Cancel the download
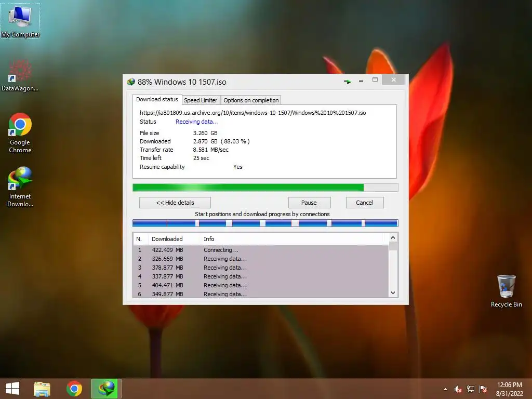The width and height of the screenshot is (532, 399). (x=365, y=203)
